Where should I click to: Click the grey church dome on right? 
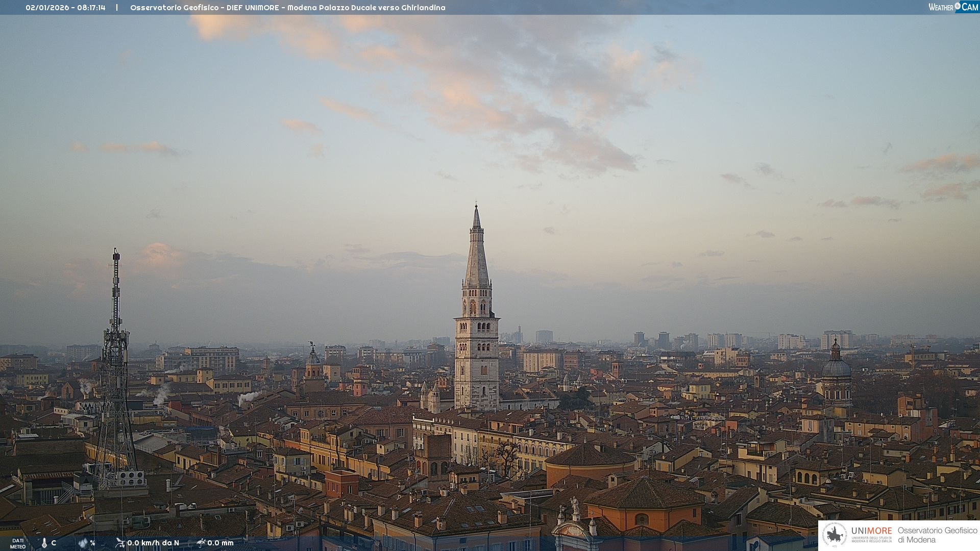click(x=836, y=367)
